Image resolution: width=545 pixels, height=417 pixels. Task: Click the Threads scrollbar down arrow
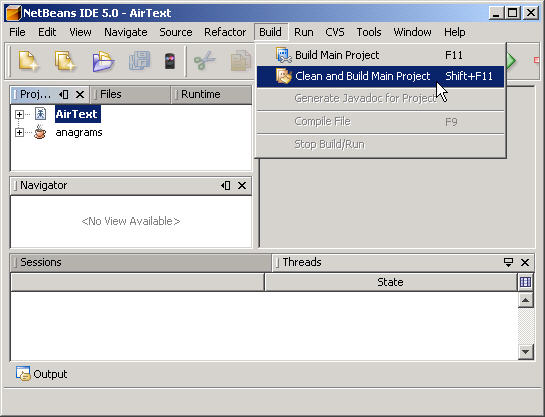(525, 352)
